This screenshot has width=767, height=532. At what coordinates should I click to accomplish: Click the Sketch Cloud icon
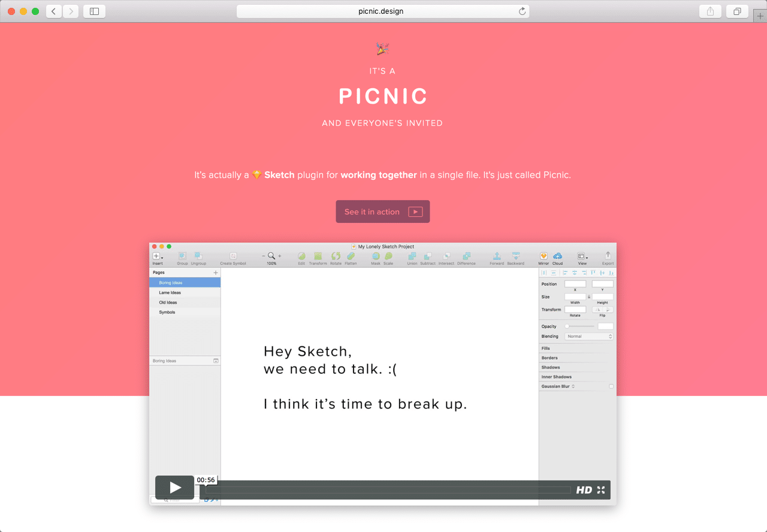coord(557,256)
